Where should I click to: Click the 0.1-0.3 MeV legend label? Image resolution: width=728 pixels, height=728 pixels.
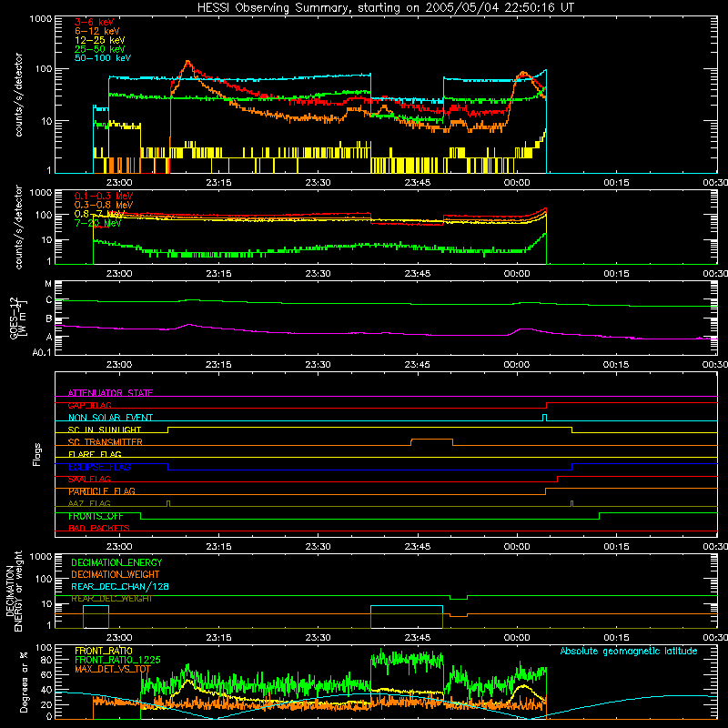(103, 196)
